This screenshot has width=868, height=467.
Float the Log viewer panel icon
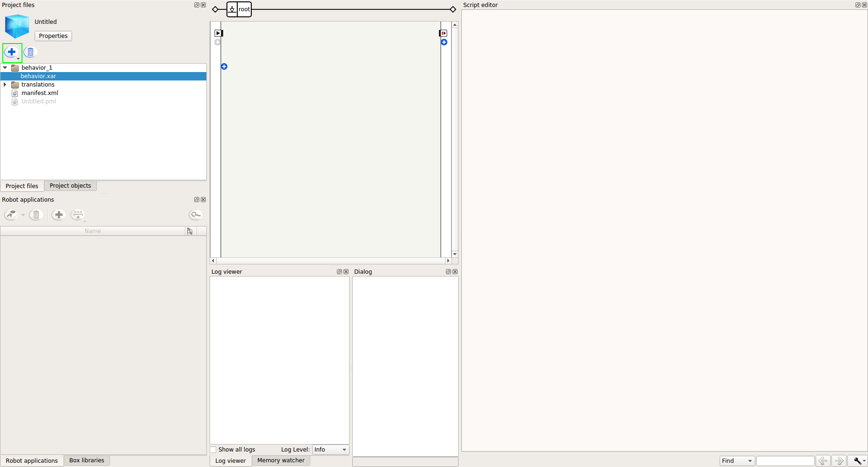(x=340, y=272)
